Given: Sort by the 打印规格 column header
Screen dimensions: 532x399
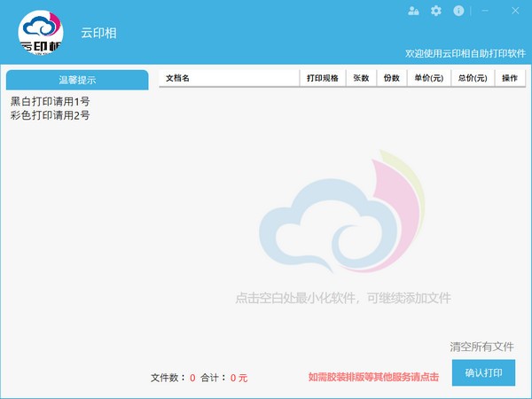Looking at the screenshot, I should point(322,78).
